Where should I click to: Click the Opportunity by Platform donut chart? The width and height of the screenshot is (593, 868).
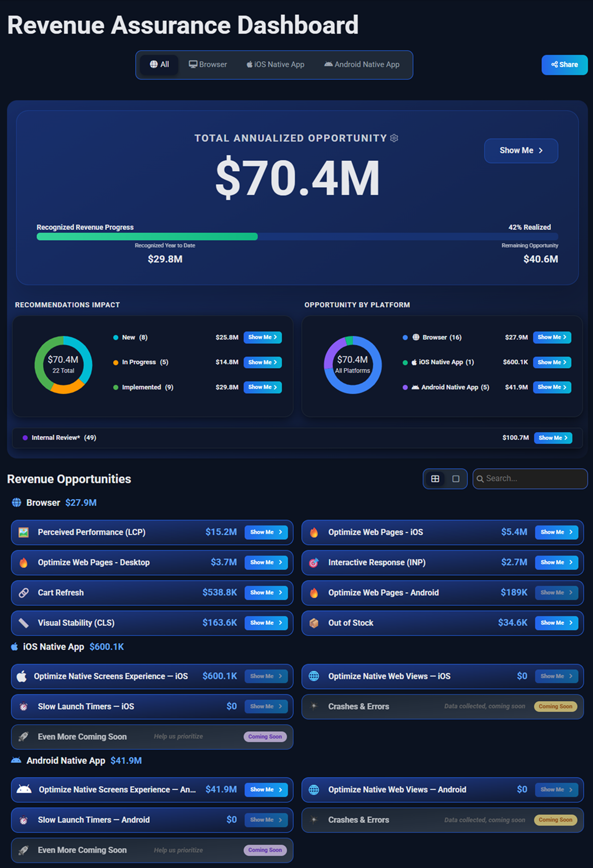coord(353,365)
